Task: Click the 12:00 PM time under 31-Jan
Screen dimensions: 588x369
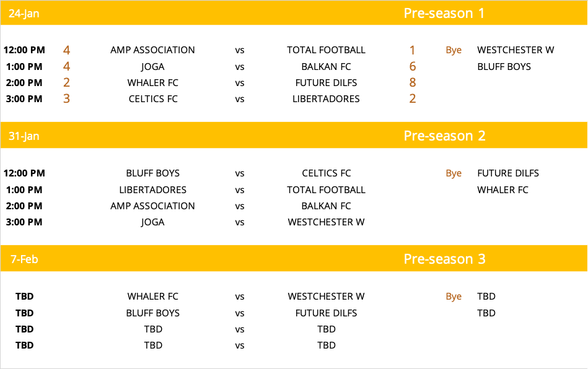Action: click(x=24, y=173)
